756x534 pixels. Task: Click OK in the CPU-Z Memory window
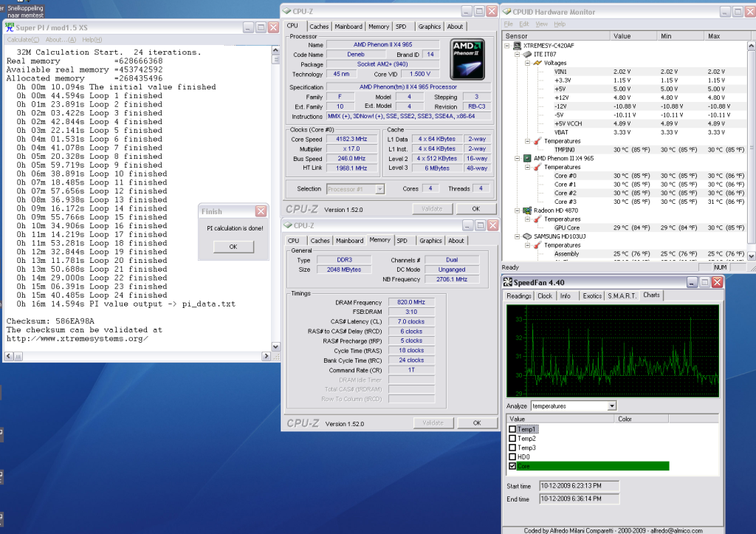point(476,423)
